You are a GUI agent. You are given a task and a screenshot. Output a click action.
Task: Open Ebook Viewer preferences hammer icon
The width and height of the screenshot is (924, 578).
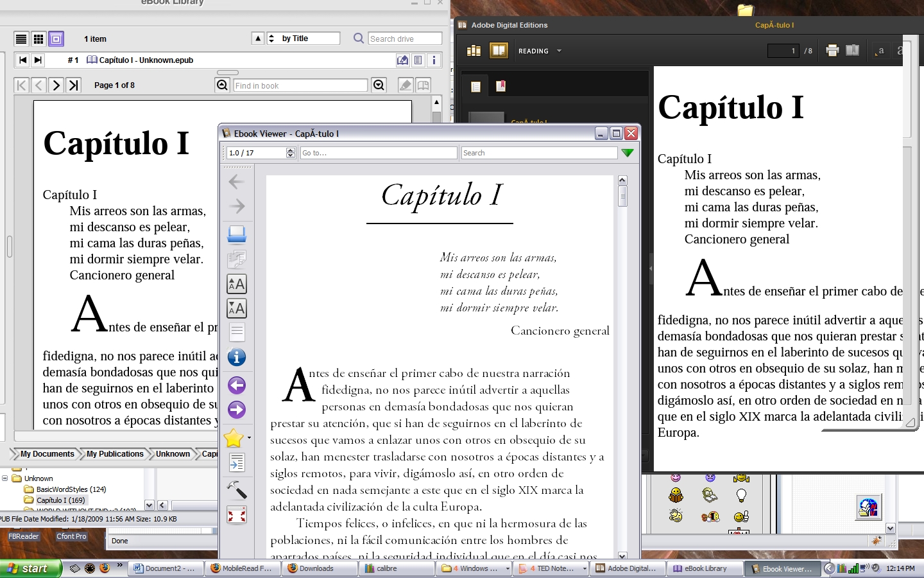pyautogui.click(x=237, y=490)
